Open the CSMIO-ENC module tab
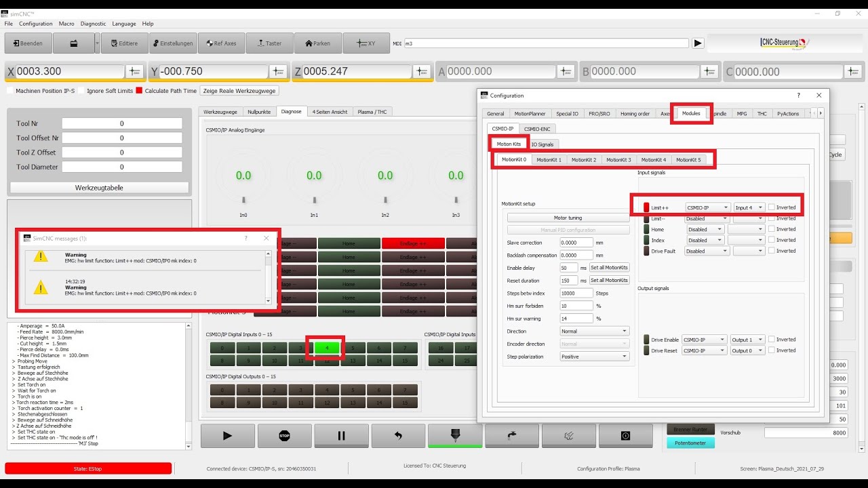 [x=538, y=128]
